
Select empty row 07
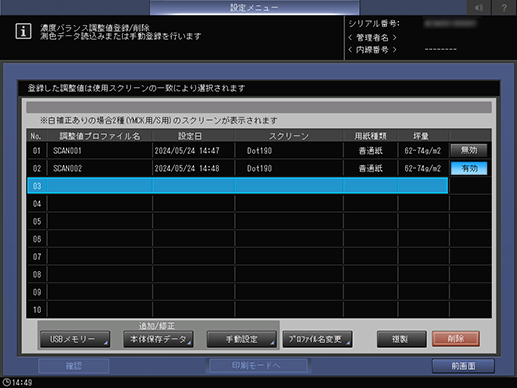[237, 257]
